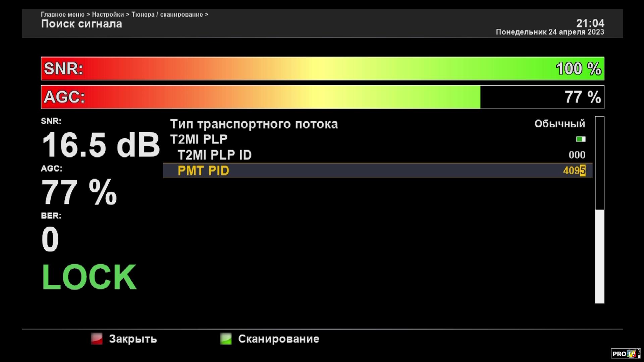Click the Закрыть label

133,339
